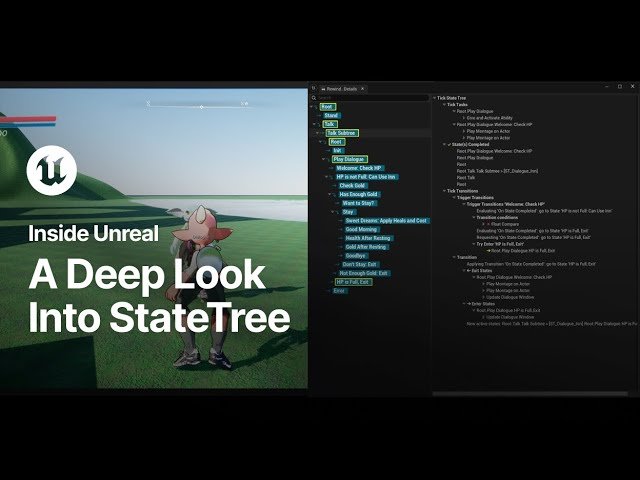Collapse Trigger Transitions 'Welcome: Check HP' entry
Screen dimensions: 640x480
464,204
